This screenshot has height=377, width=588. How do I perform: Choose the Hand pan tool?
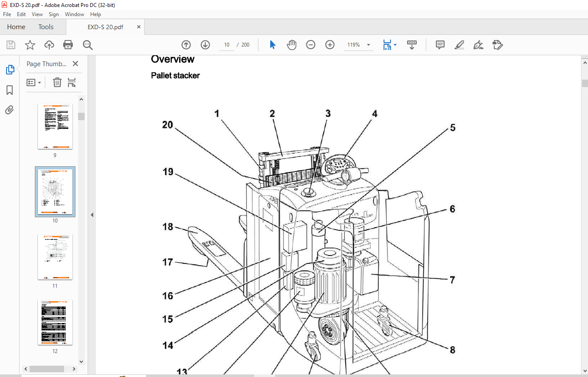pyautogui.click(x=292, y=45)
